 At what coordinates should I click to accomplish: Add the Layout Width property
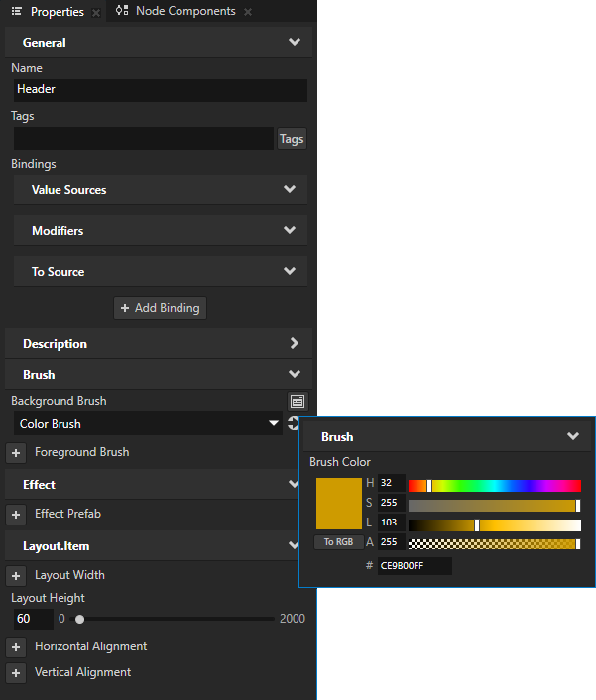(x=16, y=576)
